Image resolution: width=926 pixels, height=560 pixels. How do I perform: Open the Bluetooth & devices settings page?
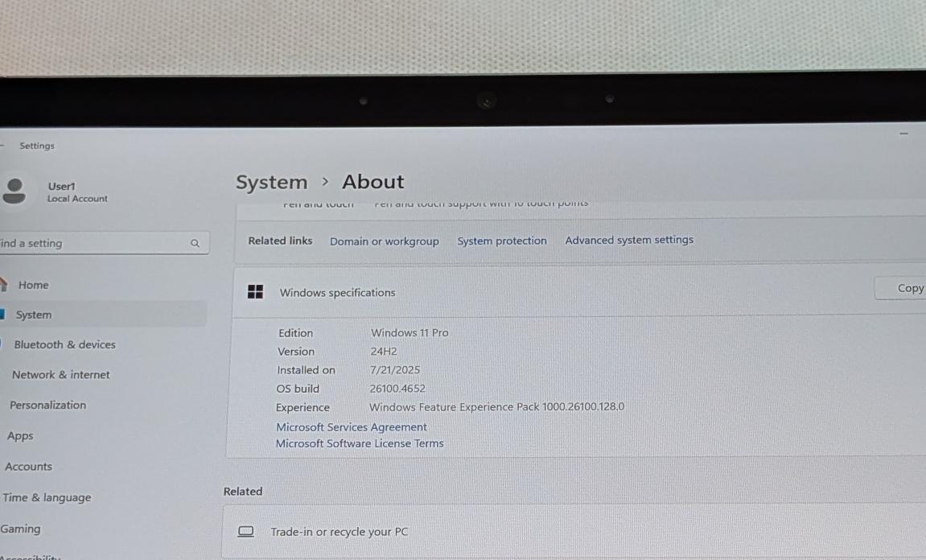coord(64,344)
